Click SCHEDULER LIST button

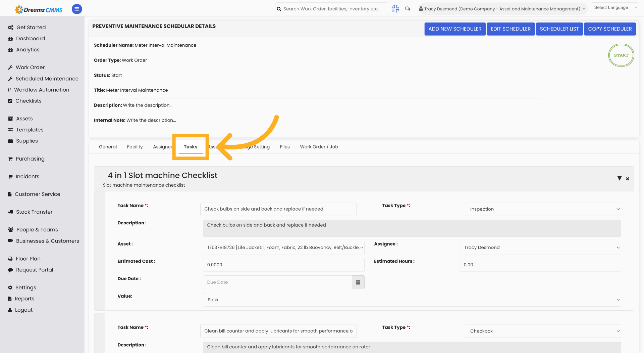(559, 29)
